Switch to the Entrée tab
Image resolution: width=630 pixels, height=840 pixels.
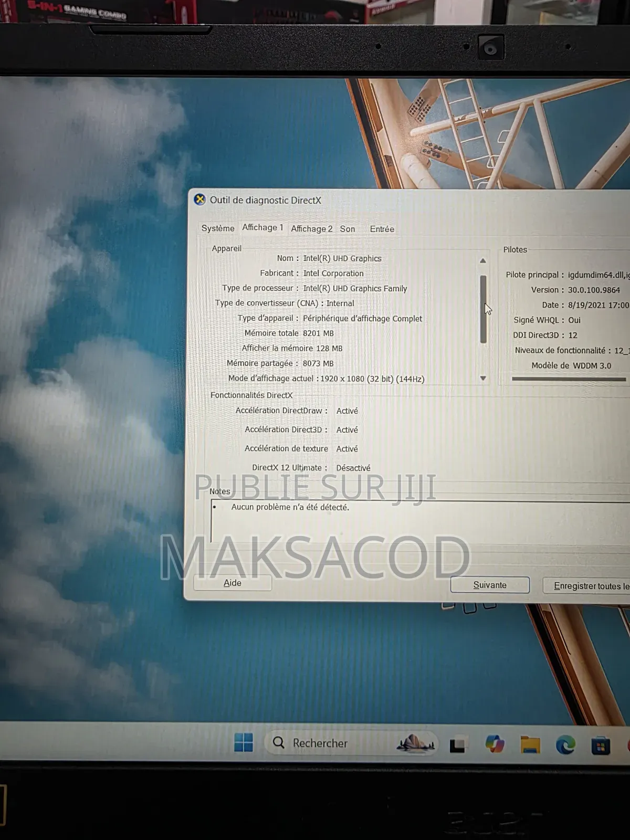point(382,229)
